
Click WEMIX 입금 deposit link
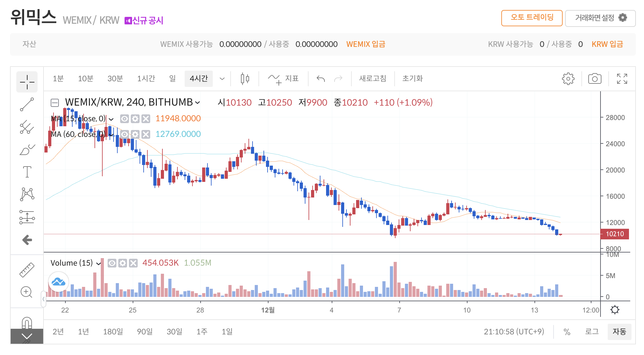[365, 44]
